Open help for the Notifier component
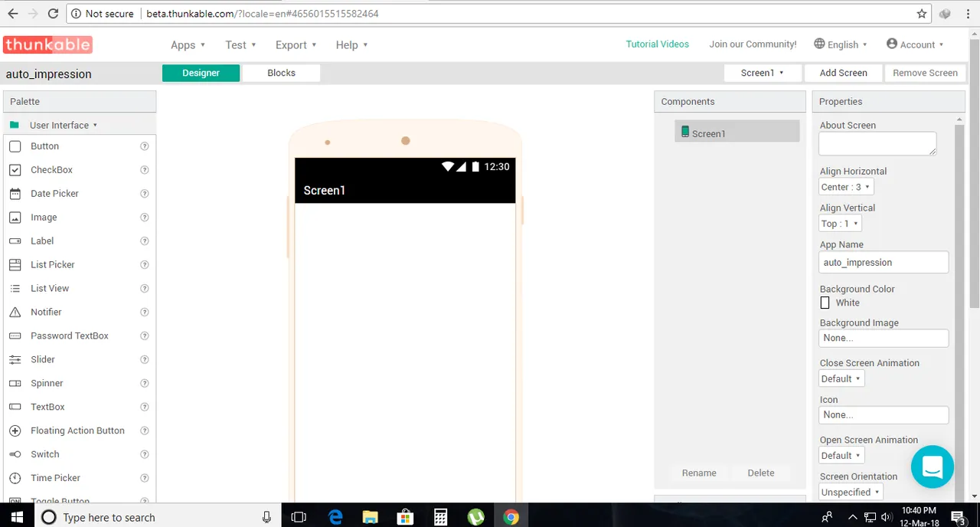The width and height of the screenshot is (980, 527). click(x=145, y=313)
